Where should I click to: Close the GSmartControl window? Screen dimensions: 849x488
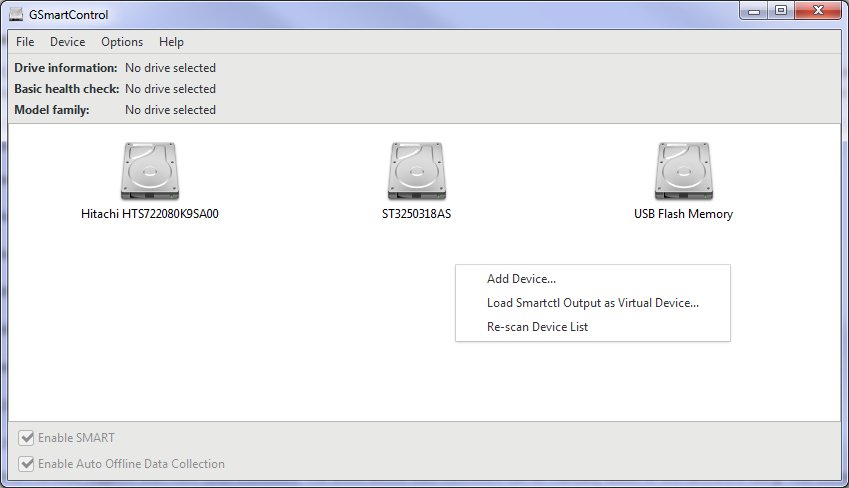[818, 11]
